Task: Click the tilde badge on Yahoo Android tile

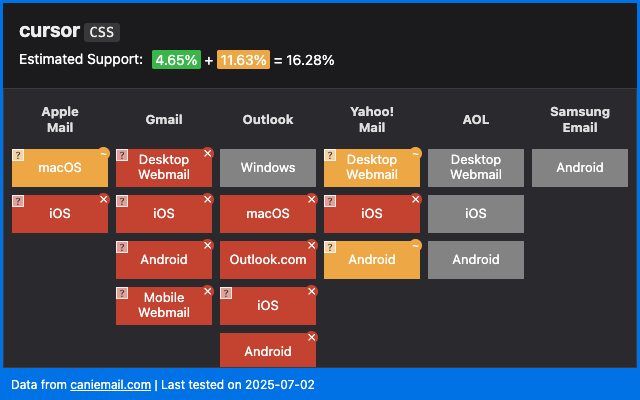Action: click(x=416, y=245)
